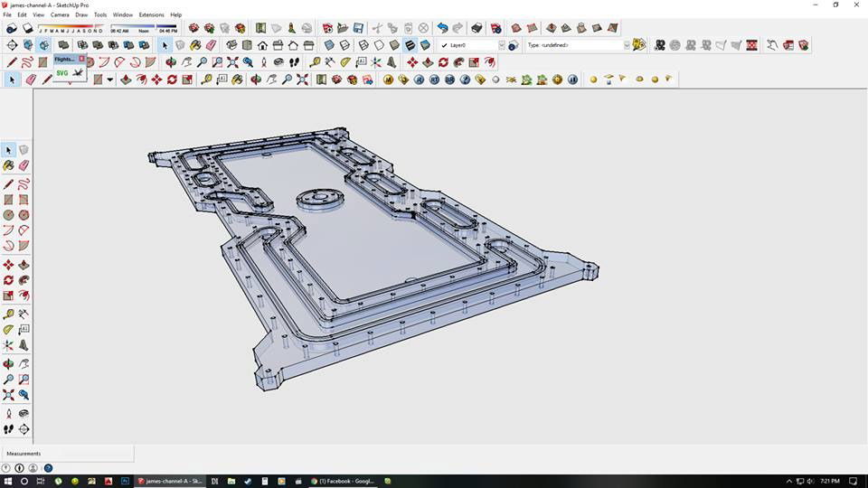This screenshot has width=868, height=488.
Task: Switch to the house-shaped Front view icon
Action: click(x=261, y=44)
